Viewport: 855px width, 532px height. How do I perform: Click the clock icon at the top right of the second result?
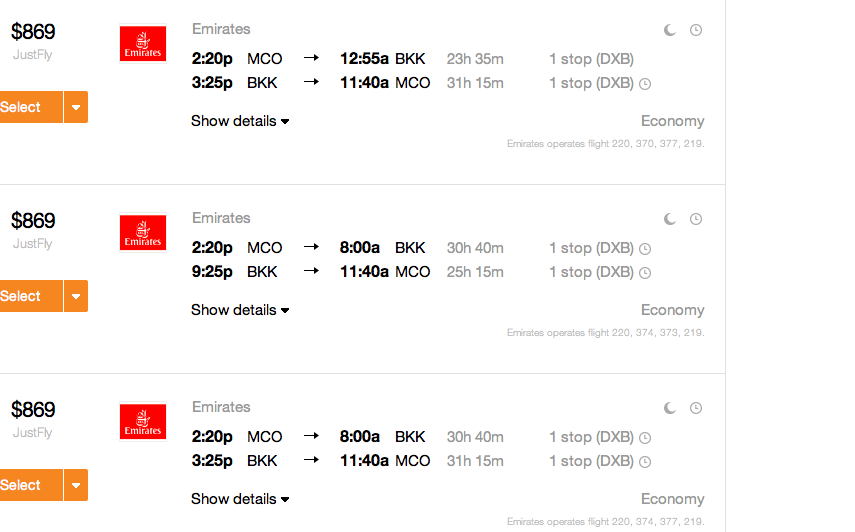tap(696, 219)
